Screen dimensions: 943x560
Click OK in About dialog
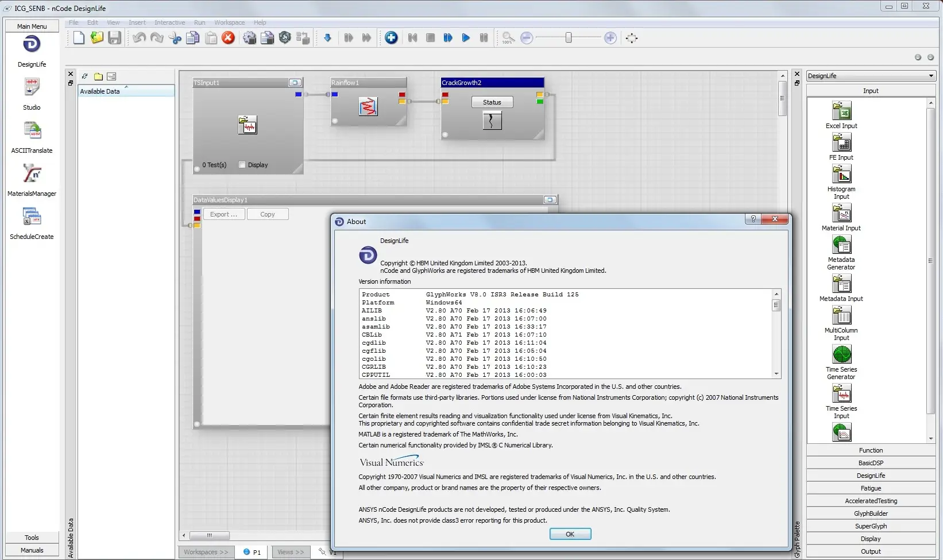570,534
